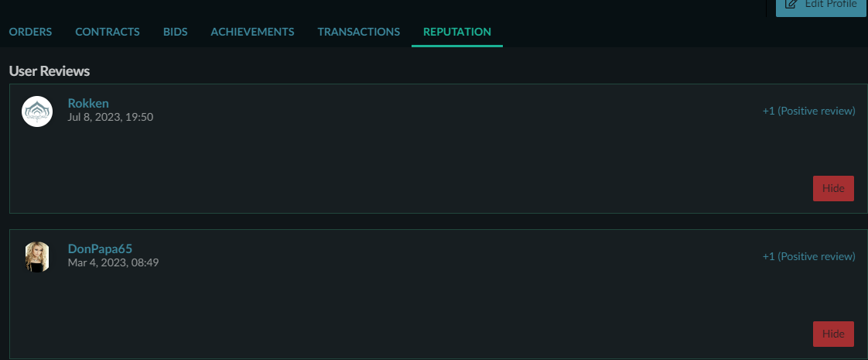Click Rokken's Warframe lotus avatar
Viewport: 868px width, 360px height.
point(37,111)
